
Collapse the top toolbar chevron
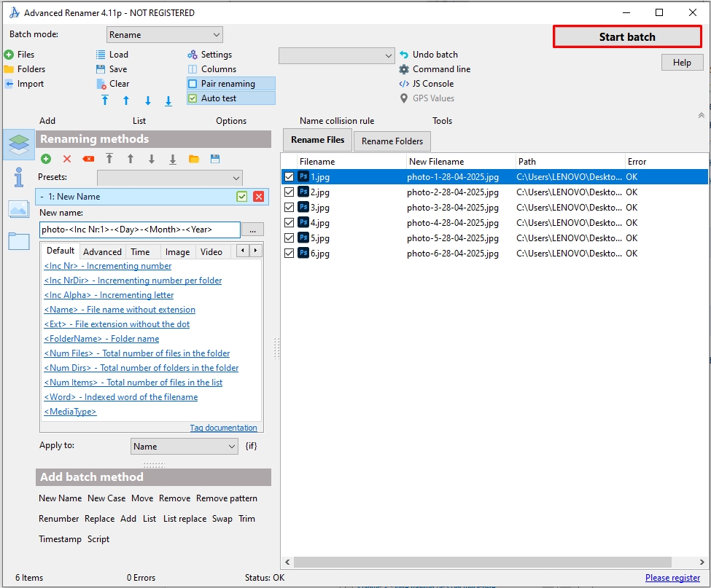[701, 116]
